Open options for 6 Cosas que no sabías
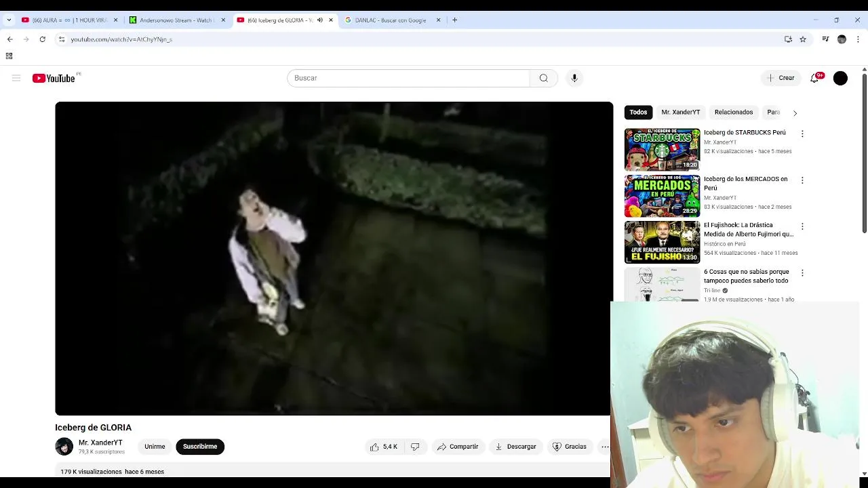Screen dimensions: 868x488 802,273
